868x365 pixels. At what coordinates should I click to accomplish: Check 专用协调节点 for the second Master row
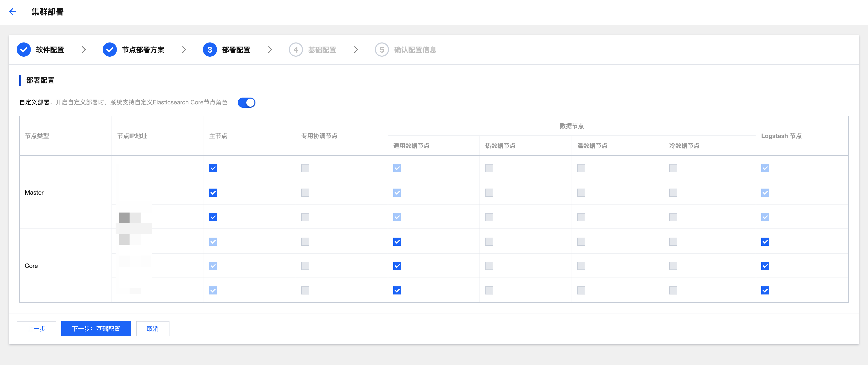[305, 193]
